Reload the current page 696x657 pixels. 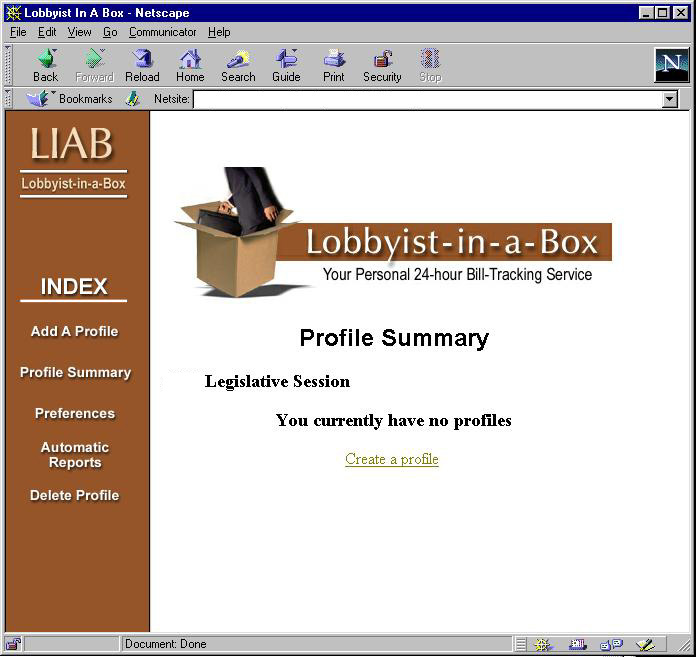point(142,65)
